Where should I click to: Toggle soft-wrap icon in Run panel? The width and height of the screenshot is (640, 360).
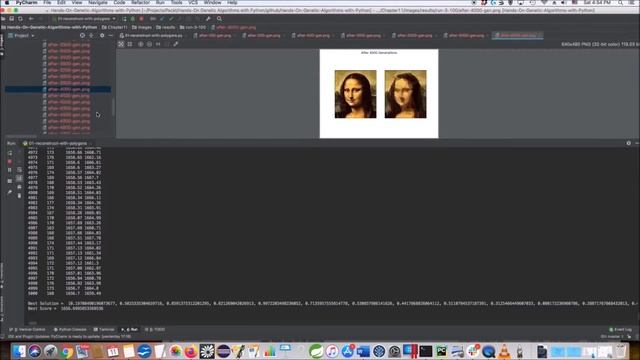pyautogui.click(x=19, y=170)
